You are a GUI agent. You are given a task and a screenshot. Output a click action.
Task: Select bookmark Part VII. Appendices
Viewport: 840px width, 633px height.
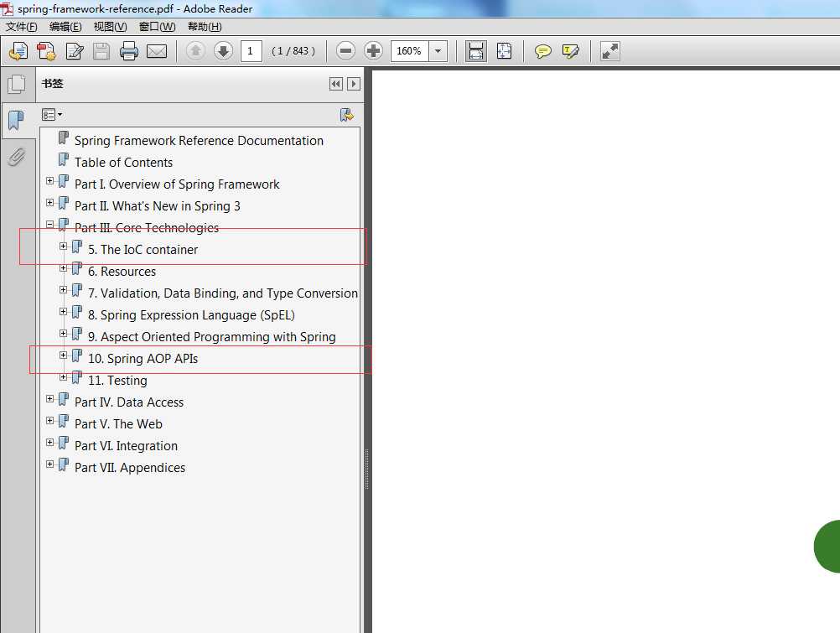click(130, 468)
